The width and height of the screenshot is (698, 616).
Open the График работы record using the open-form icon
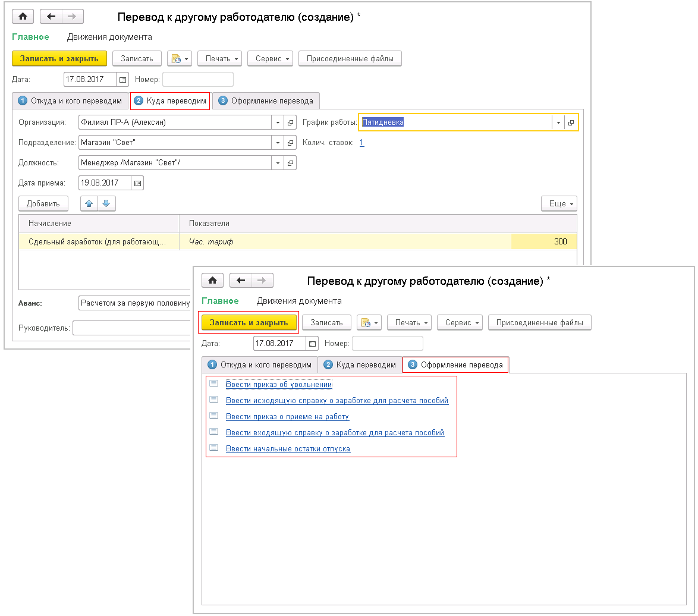pyautogui.click(x=571, y=122)
